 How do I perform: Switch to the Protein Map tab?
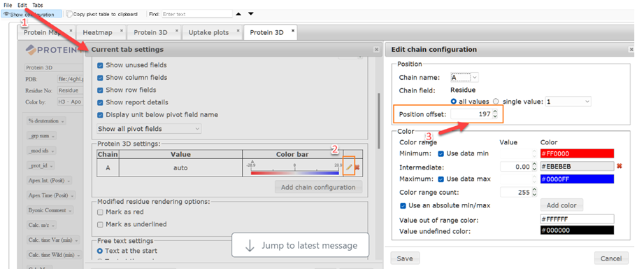pos(43,32)
